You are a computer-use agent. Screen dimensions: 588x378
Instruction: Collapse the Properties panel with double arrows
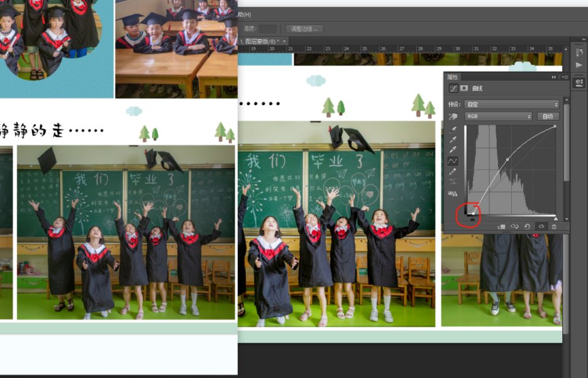tap(554, 77)
